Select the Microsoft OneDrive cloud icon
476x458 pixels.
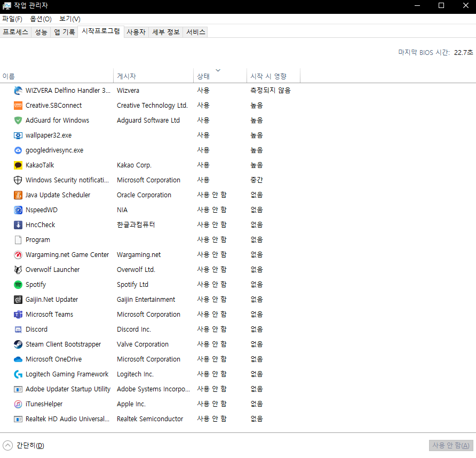pos(18,359)
